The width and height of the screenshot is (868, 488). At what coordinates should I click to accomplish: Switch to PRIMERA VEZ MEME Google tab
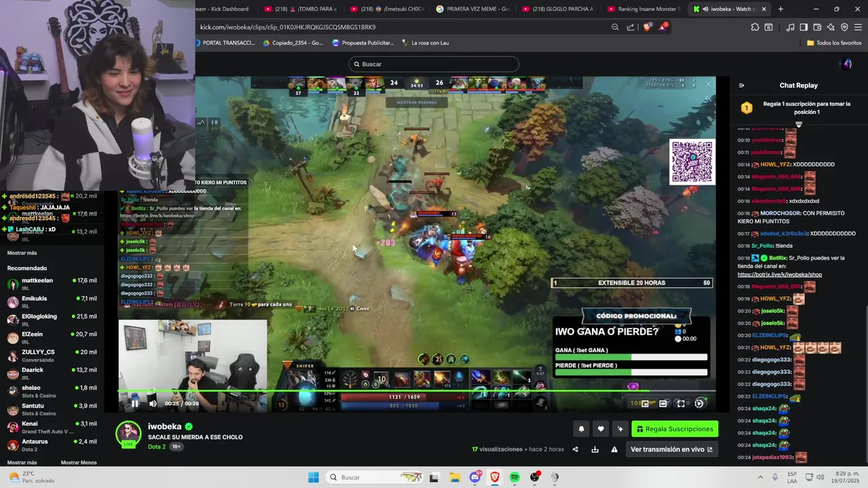pyautogui.click(x=473, y=9)
